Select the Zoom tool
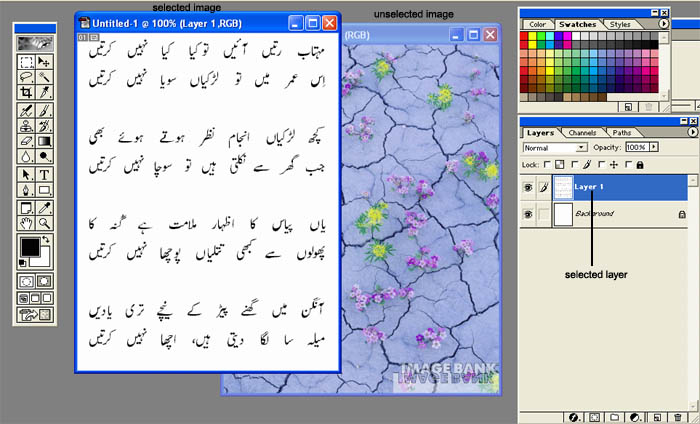This screenshot has height=424, width=700. [44, 223]
